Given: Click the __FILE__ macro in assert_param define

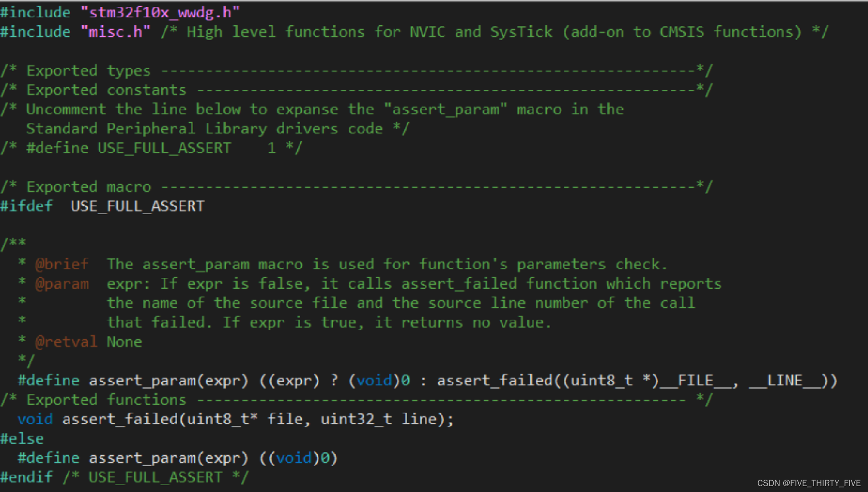Looking at the screenshot, I should pos(695,380).
